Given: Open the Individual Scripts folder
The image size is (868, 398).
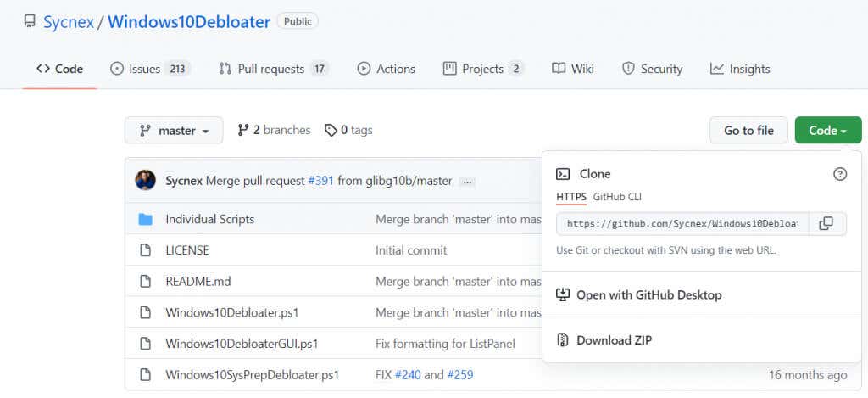Looking at the screenshot, I should (x=210, y=219).
